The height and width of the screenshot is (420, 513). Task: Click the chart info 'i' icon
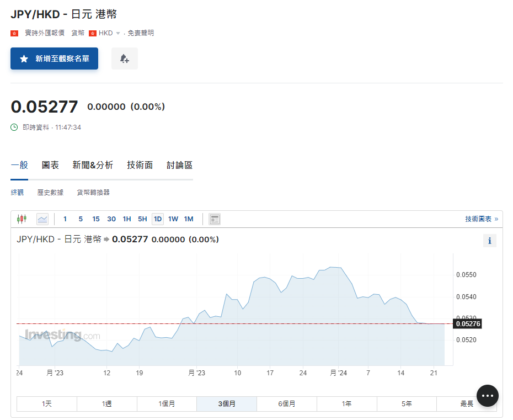click(489, 241)
